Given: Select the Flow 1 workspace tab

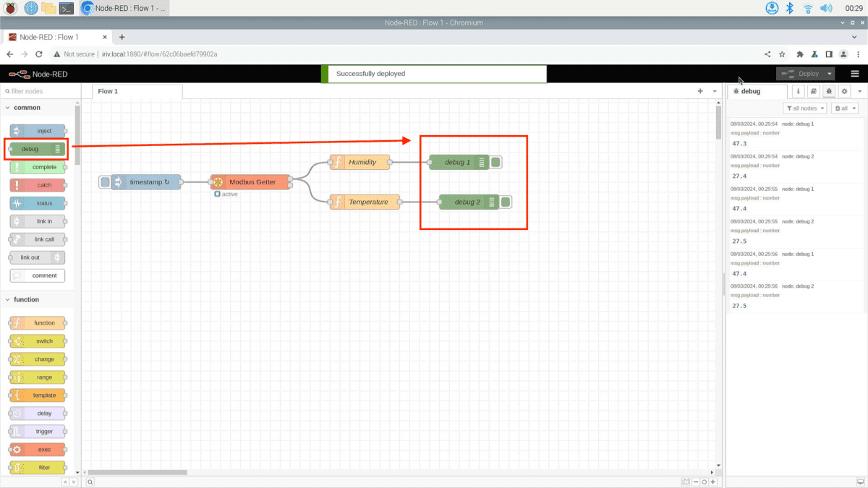Looking at the screenshot, I should tap(108, 92).
